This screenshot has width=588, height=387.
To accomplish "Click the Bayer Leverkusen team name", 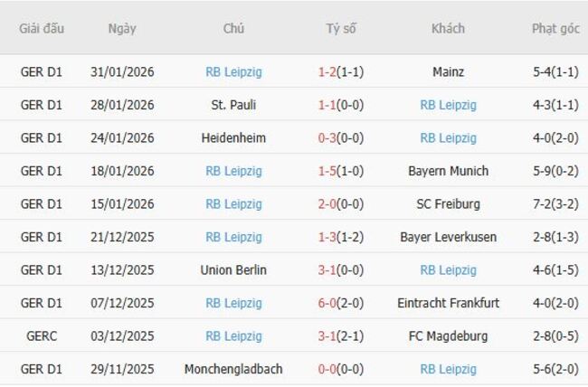I will click(x=448, y=237).
